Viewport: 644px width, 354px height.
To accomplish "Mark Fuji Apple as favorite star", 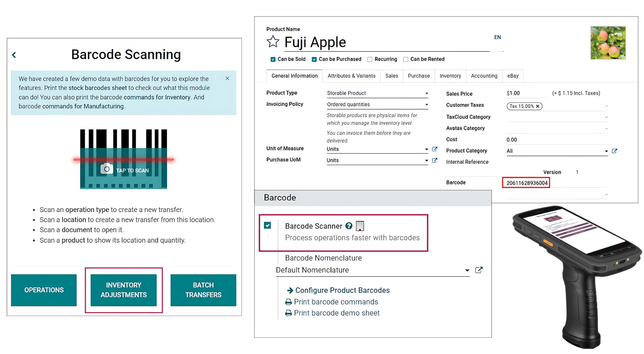I will 273,42.
